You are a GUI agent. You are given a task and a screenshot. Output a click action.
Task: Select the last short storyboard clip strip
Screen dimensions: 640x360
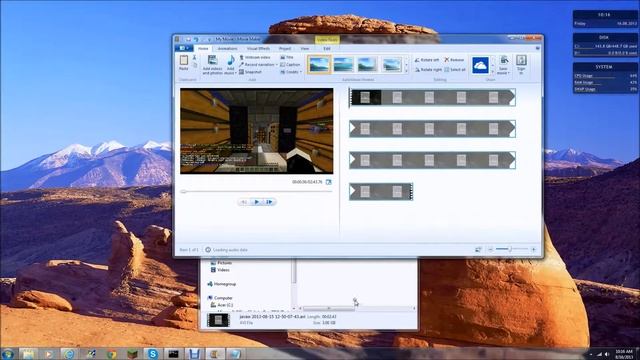[x=381, y=191]
